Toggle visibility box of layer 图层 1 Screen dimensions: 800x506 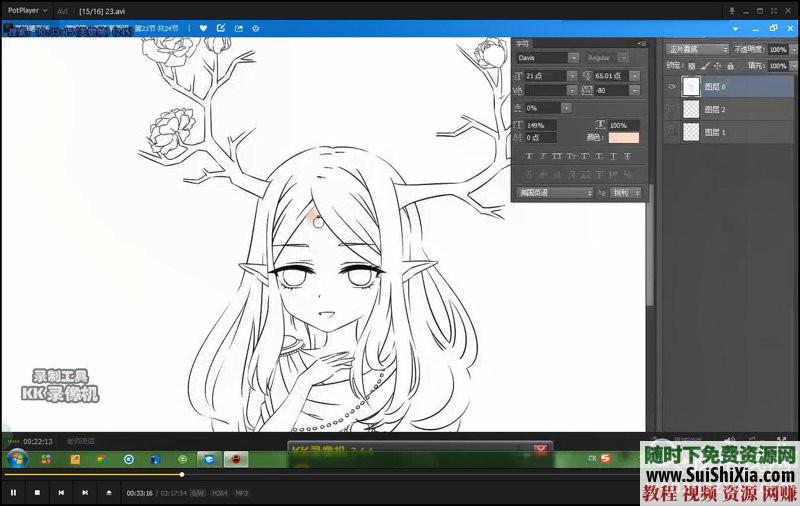point(672,131)
